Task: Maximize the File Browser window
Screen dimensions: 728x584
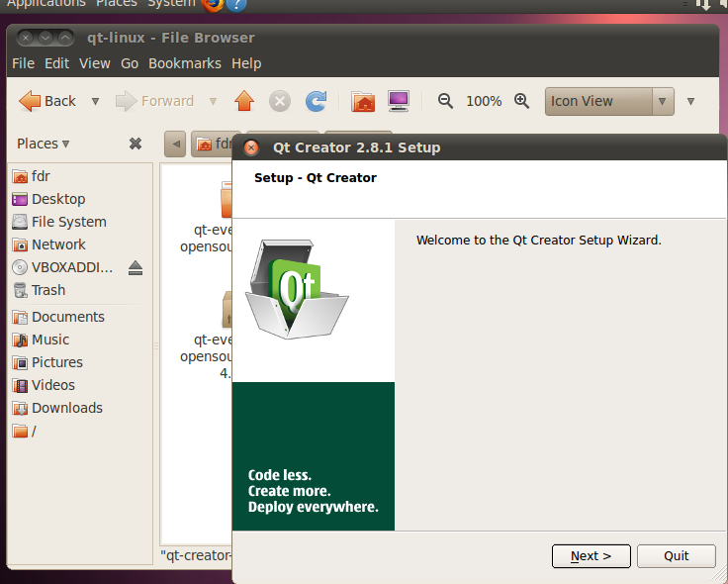Action: click(65, 38)
